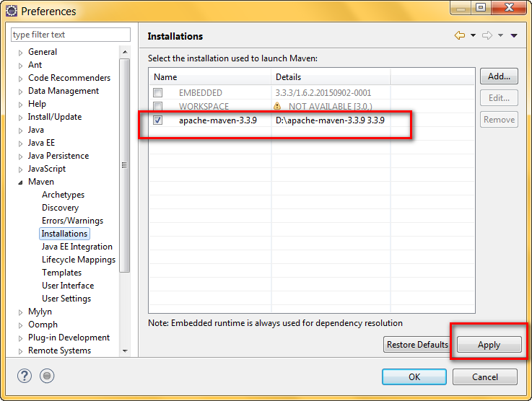
Task: Open the preferences page view menu triangle
Action: click(514, 35)
